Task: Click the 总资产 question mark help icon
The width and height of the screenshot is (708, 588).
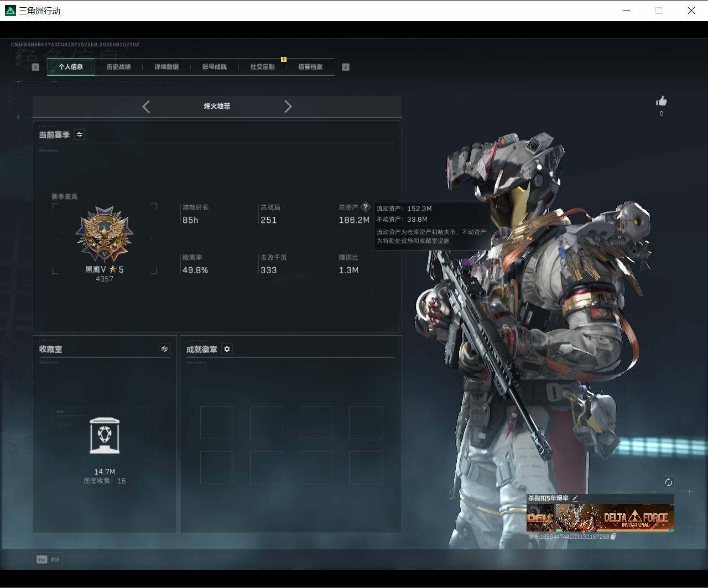Action: tap(365, 207)
